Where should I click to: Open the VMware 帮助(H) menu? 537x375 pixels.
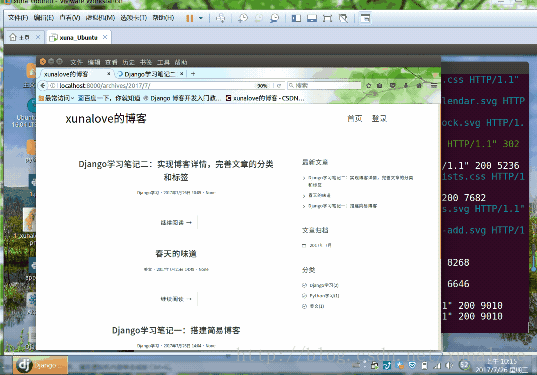(163, 18)
